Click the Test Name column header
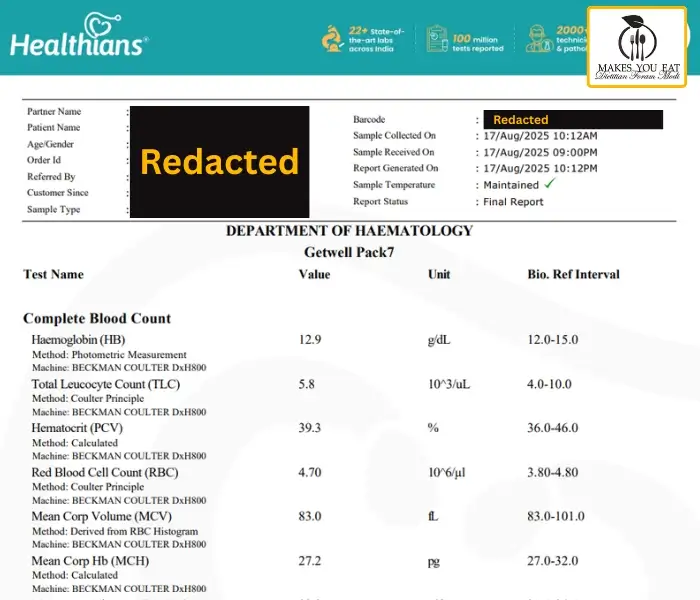Screen dimensions: 700x600 click(x=53, y=274)
